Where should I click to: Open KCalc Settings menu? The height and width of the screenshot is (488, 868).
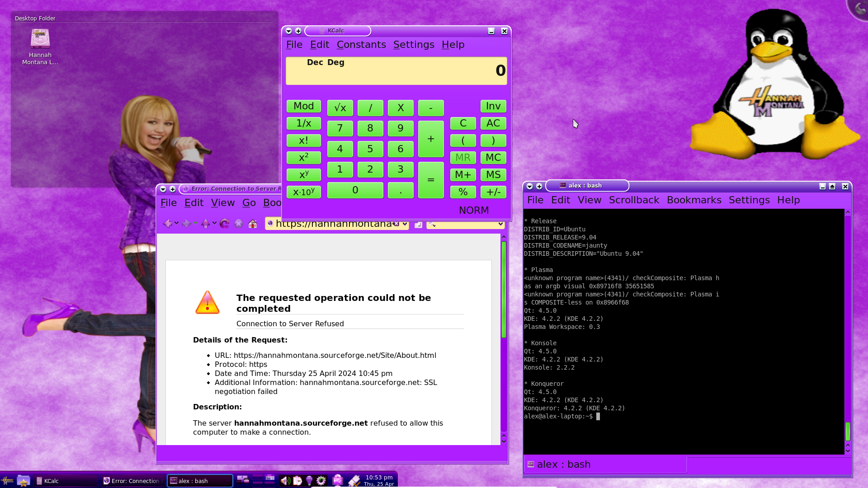[414, 45]
